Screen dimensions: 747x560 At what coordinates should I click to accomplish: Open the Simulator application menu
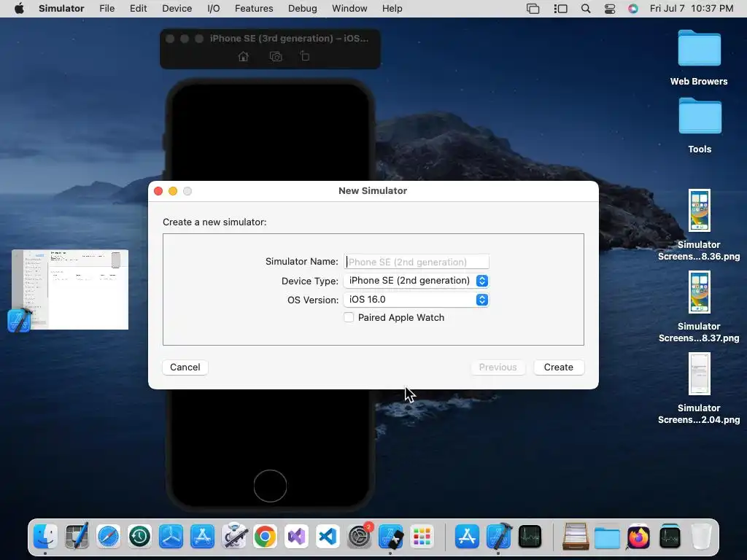click(x=61, y=9)
